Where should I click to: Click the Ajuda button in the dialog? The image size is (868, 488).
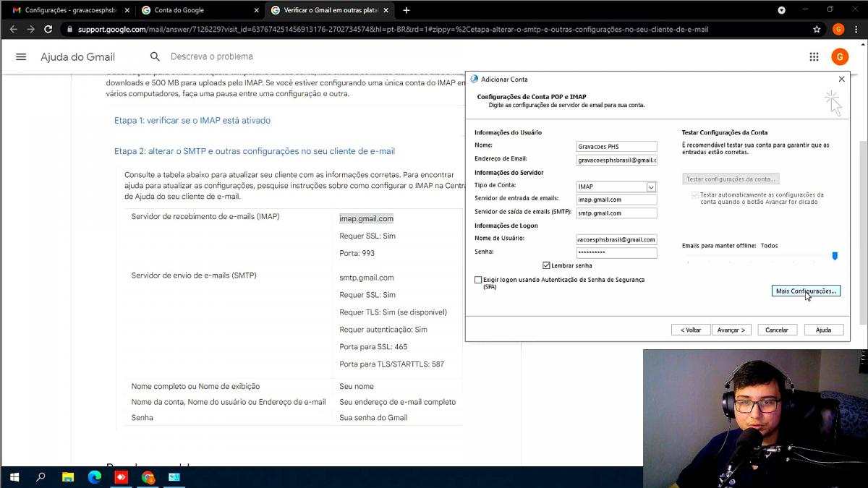tap(823, 330)
